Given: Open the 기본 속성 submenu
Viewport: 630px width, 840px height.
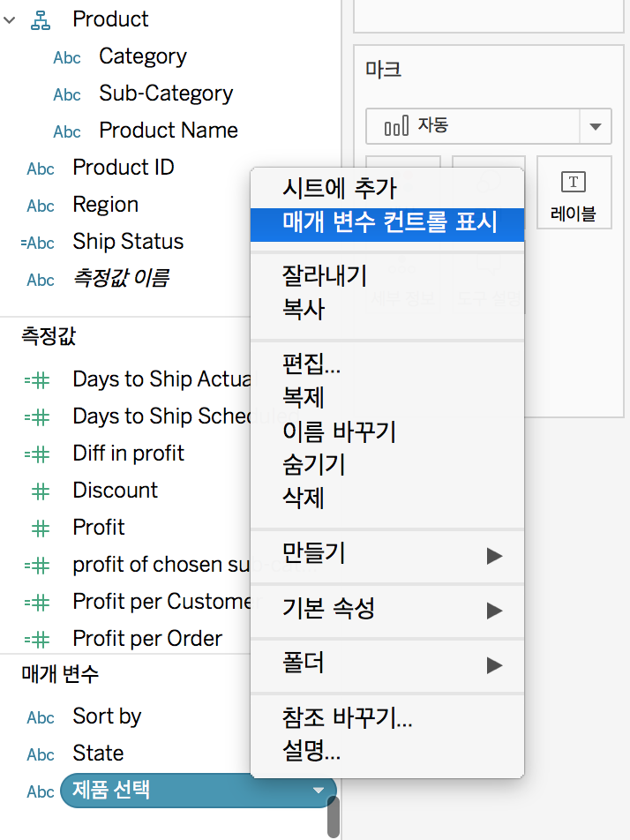Looking at the screenshot, I should tap(387, 610).
